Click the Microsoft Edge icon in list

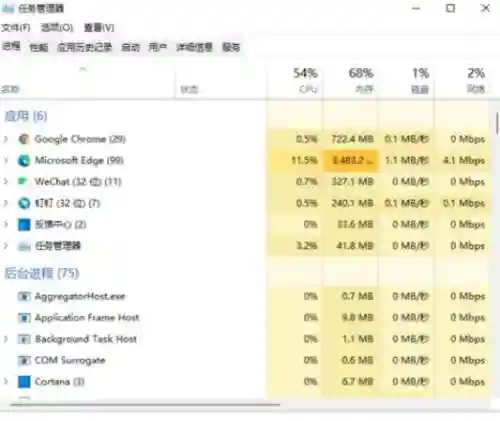click(24, 161)
